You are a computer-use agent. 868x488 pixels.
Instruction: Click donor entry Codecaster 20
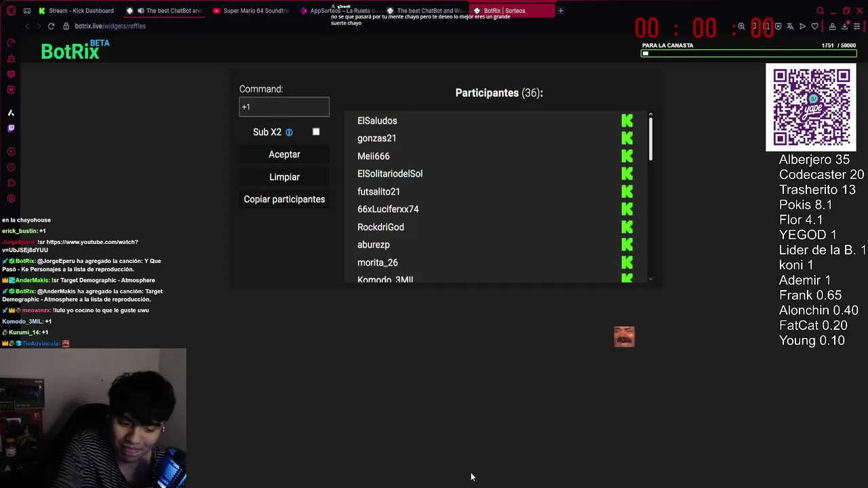point(821,175)
